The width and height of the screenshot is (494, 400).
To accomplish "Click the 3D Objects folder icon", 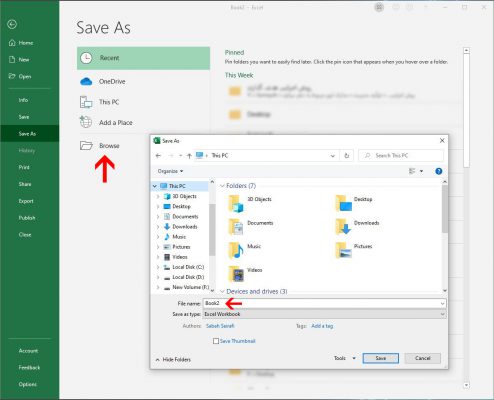I will tap(236, 204).
